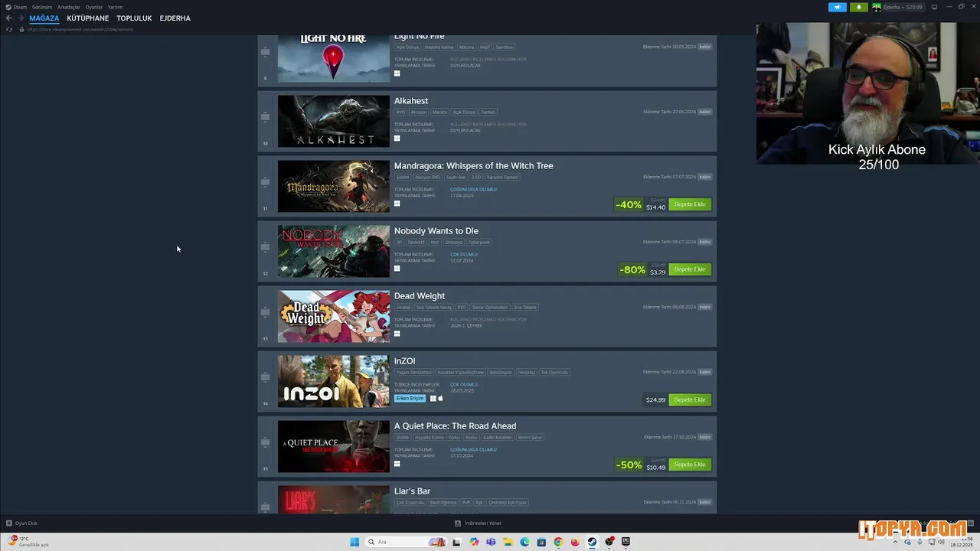Click the Mac platform icon under inZOI

tap(440, 398)
